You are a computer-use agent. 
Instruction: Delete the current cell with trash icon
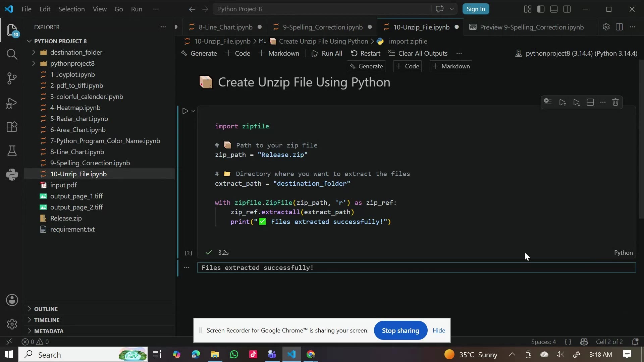[615, 102]
